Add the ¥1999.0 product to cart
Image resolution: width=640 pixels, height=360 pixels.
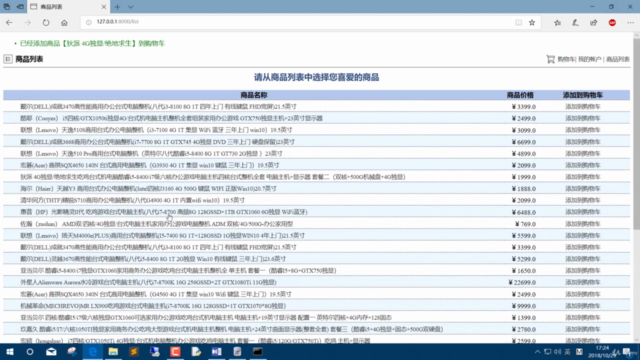pyautogui.click(x=582, y=177)
